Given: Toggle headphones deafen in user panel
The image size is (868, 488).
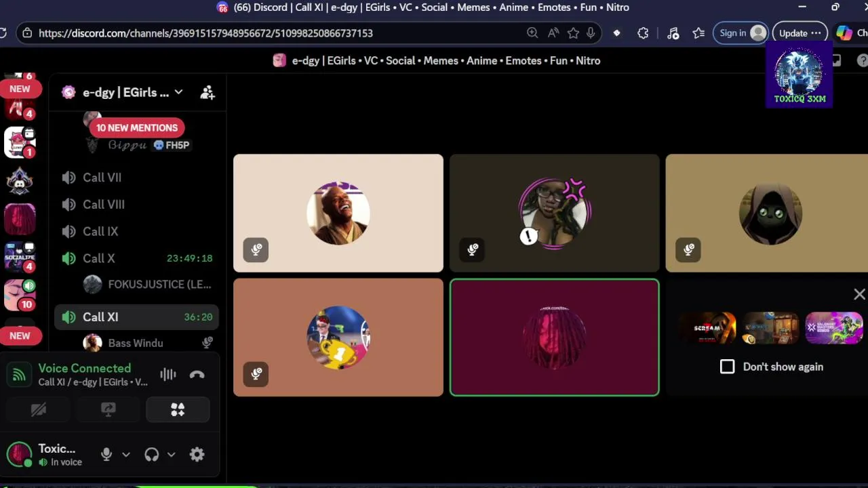Looking at the screenshot, I should [152, 455].
